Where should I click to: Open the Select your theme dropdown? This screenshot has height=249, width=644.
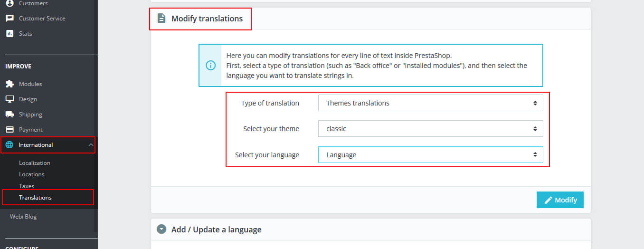click(430, 129)
